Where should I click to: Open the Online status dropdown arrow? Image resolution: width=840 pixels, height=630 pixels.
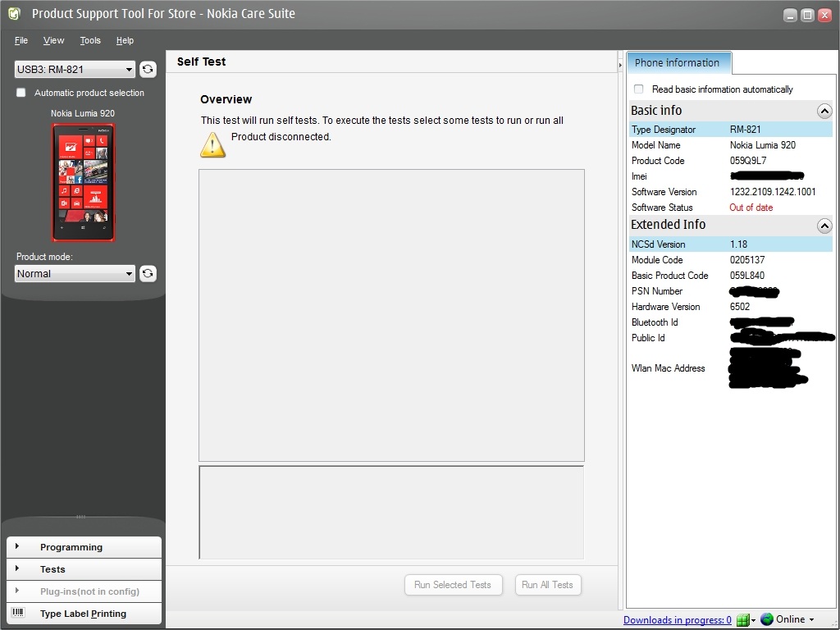point(811,620)
